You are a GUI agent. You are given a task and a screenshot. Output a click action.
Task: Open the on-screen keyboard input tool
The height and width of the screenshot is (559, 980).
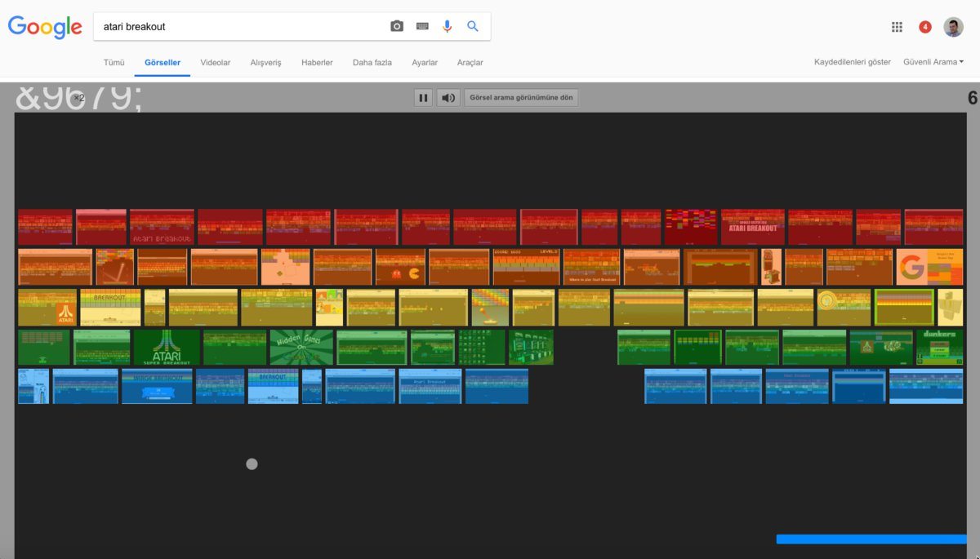(422, 26)
